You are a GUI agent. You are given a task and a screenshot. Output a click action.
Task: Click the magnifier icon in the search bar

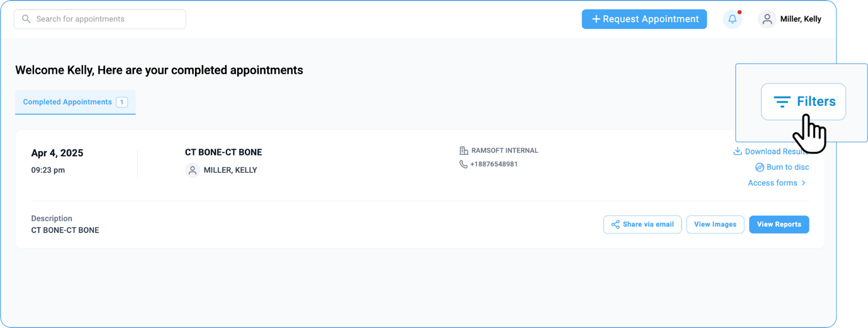click(26, 19)
